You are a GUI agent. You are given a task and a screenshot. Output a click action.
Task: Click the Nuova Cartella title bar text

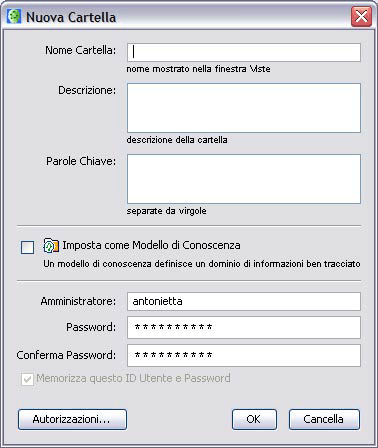(71, 17)
